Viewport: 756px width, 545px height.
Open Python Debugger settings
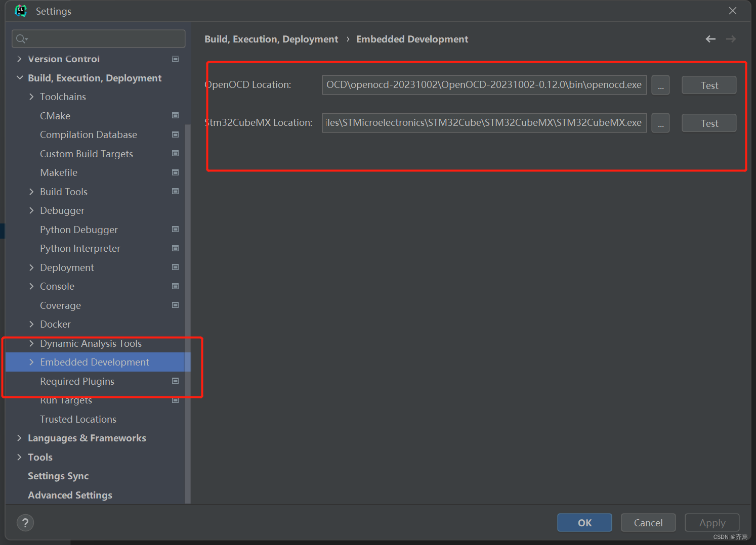tap(79, 230)
